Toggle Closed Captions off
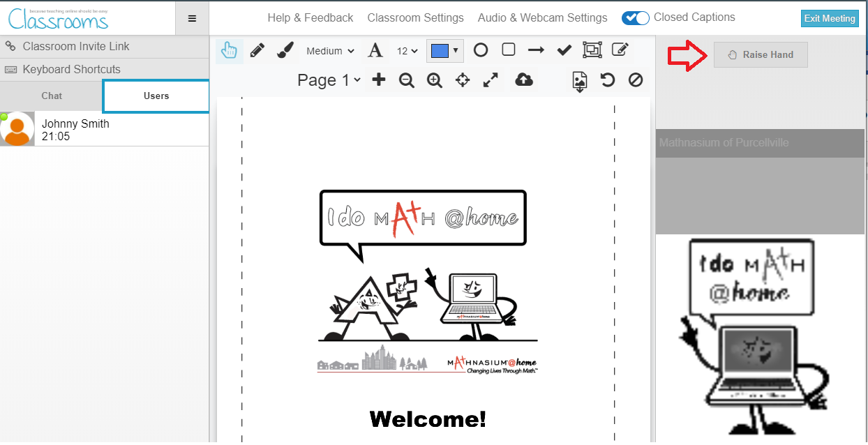This screenshot has width=868, height=445. pyautogui.click(x=635, y=18)
